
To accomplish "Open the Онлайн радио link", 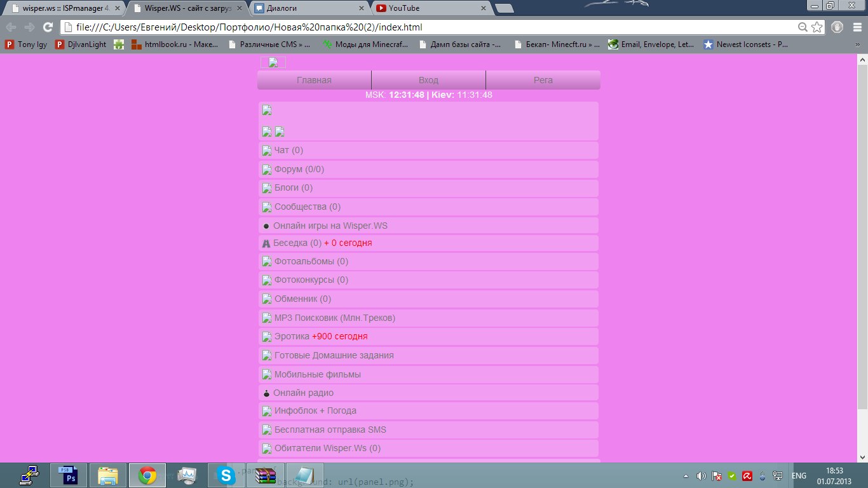I will pyautogui.click(x=303, y=393).
